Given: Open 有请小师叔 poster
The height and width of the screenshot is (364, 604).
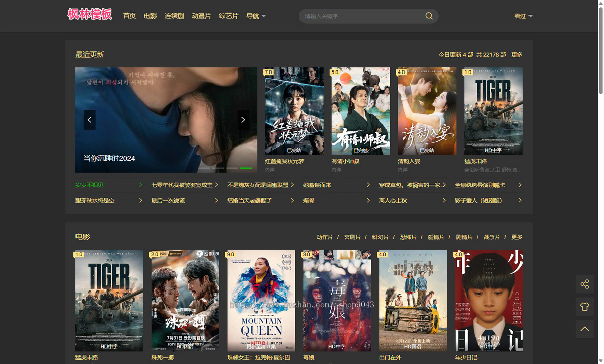Looking at the screenshot, I should [x=360, y=111].
